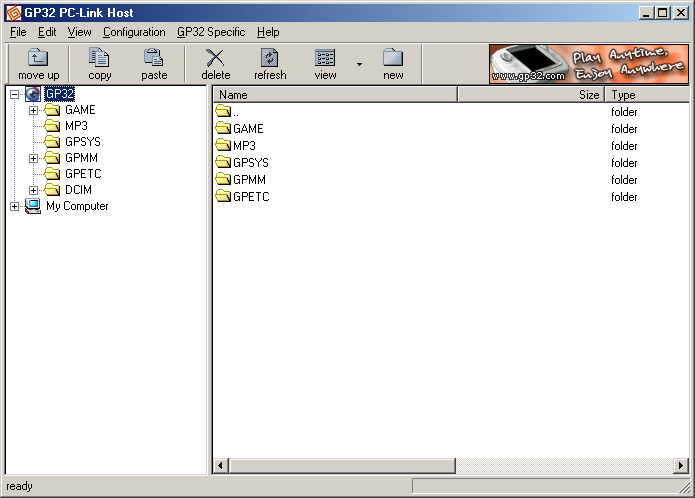
Task: Expand the GAME folder in tree
Action: coord(33,110)
